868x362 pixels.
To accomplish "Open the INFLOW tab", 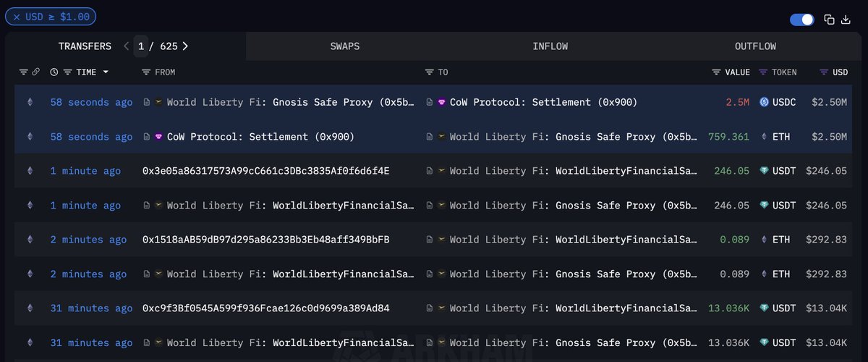I will (x=550, y=46).
